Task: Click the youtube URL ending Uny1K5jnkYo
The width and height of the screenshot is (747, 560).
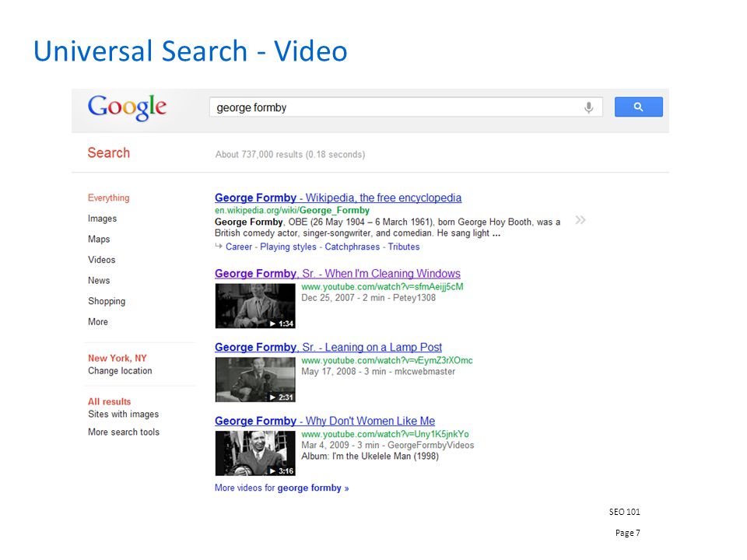Action: click(385, 434)
